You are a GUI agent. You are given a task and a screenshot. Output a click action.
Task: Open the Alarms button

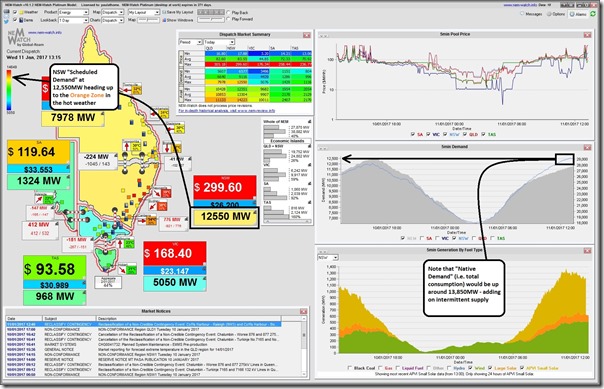point(577,14)
